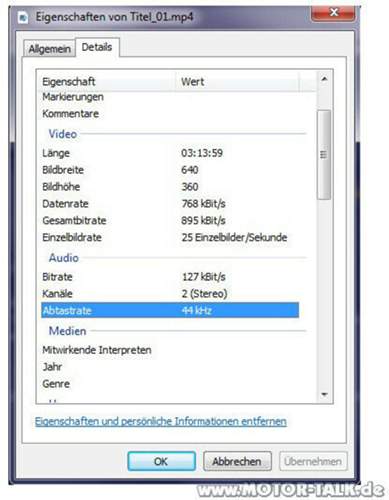The height and width of the screenshot is (500, 389).
Task: Click the value 2 (Stereo)
Action: tap(205, 294)
